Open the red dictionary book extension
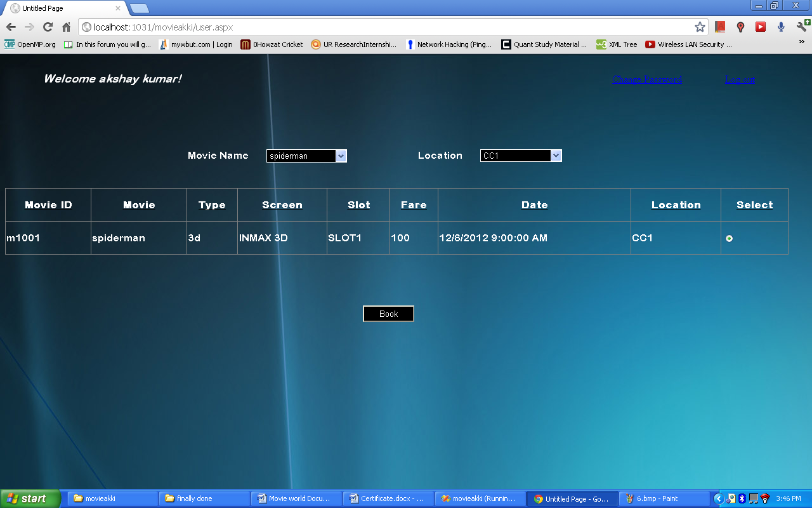Viewport: 812px width, 508px height. (x=720, y=27)
